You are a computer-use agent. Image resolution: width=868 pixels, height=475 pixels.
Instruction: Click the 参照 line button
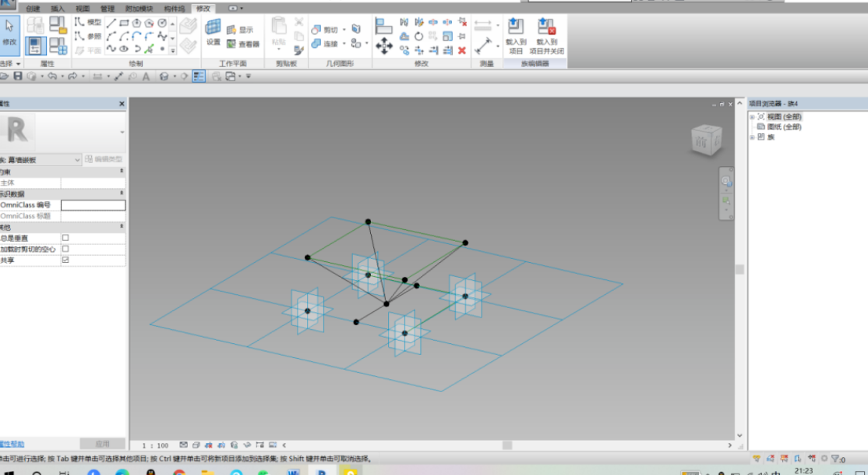[88, 36]
